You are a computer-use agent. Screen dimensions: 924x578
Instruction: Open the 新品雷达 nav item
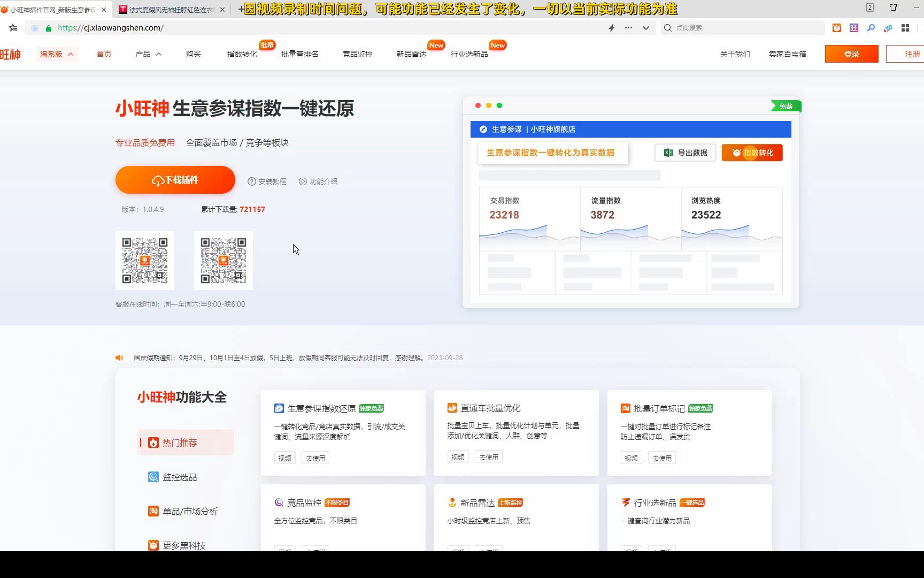[x=411, y=54]
